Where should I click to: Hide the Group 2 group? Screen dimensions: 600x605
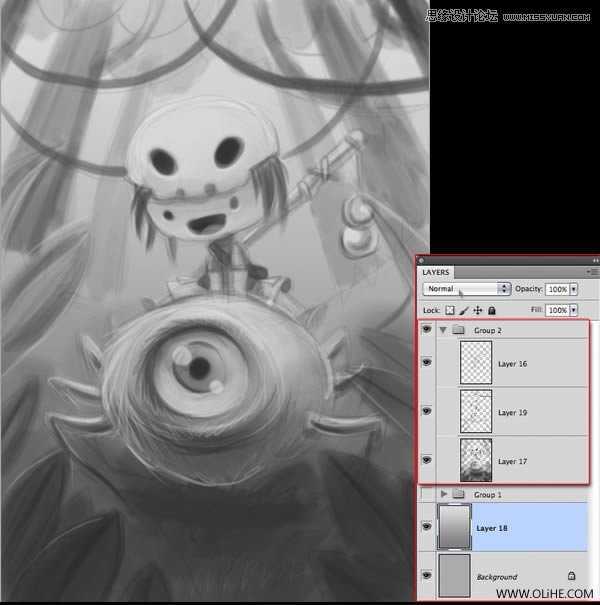point(427,329)
